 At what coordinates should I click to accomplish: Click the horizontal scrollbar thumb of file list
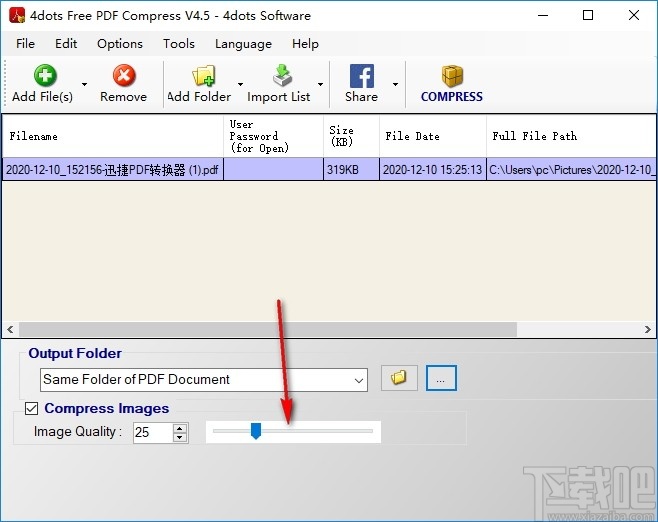coord(268,329)
